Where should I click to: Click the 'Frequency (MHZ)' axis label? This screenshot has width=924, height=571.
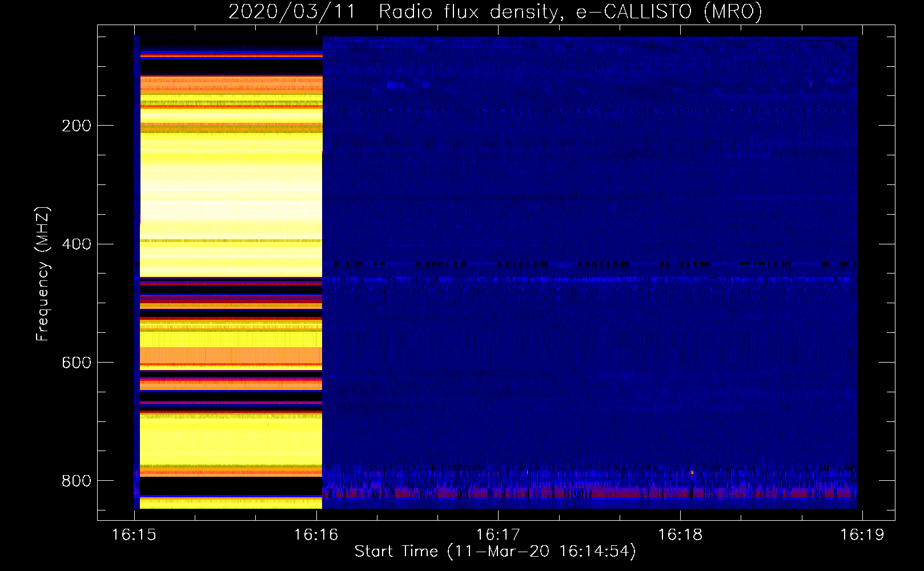pyautogui.click(x=43, y=274)
